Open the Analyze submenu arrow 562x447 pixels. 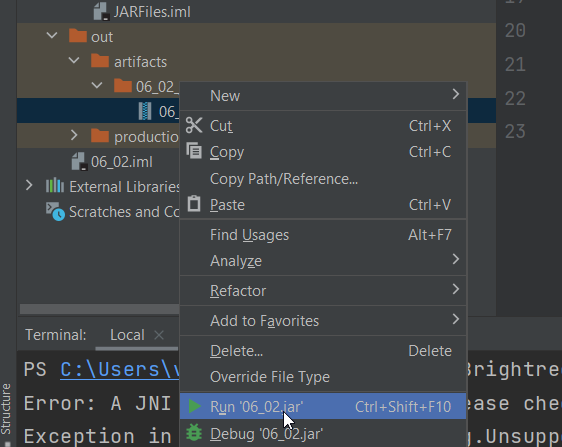pos(456,259)
